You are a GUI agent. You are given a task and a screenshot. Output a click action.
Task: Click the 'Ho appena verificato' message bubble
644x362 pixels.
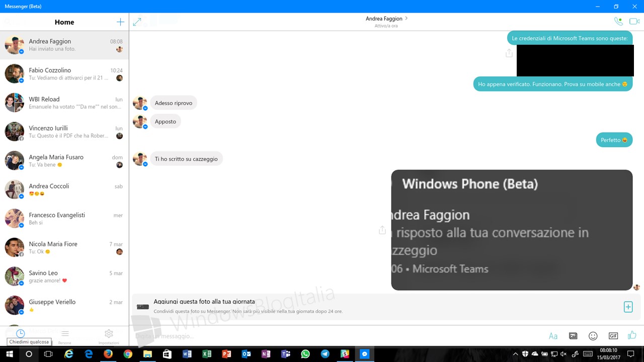pos(552,84)
